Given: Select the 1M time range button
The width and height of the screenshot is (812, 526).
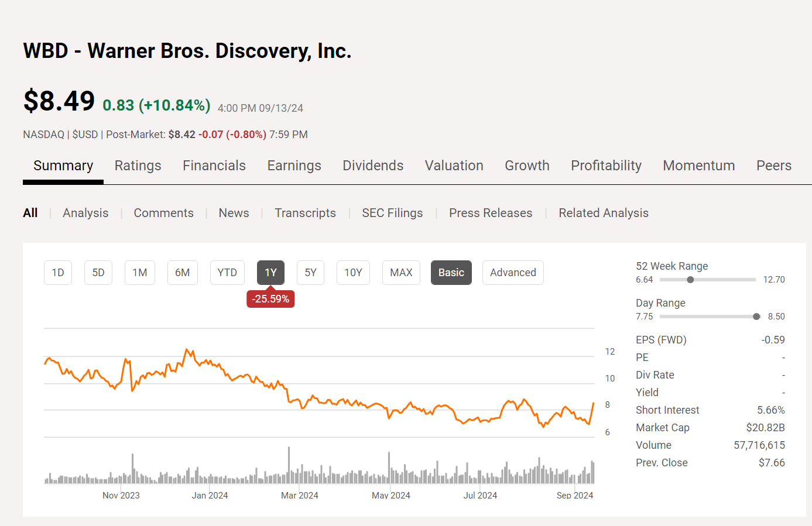Looking at the screenshot, I should point(139,272).
